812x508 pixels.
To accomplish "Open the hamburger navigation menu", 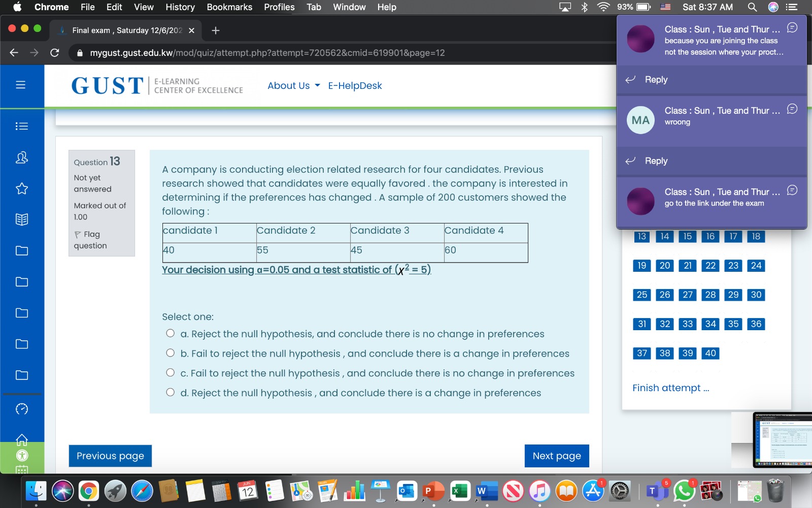I will click(21, 85).
